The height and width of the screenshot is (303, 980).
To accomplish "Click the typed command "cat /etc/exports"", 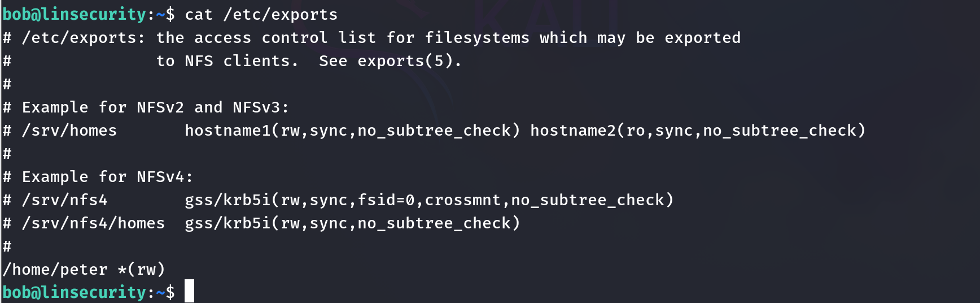I will coord(261,15).
